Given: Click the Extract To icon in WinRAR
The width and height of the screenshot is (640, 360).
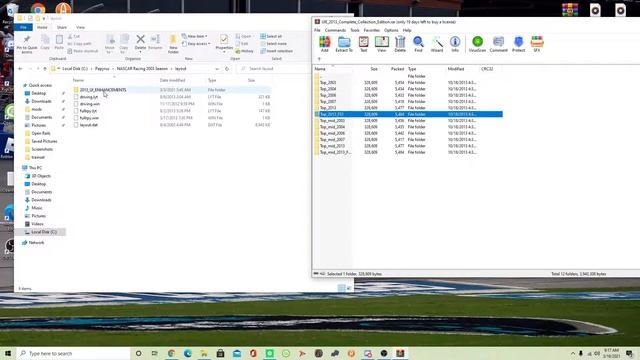Looking at the screenshot, I should pyautogui.click(x=344, y=44).
